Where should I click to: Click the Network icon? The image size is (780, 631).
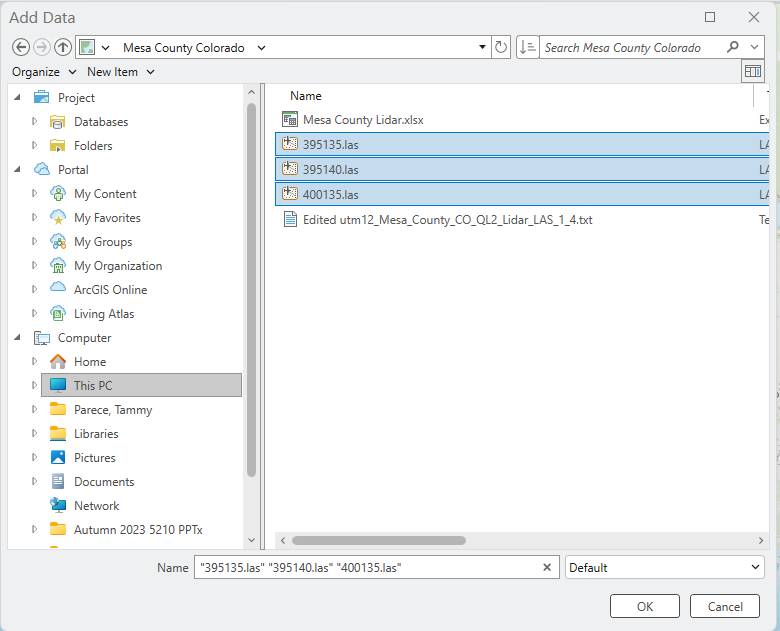(58, 505)
